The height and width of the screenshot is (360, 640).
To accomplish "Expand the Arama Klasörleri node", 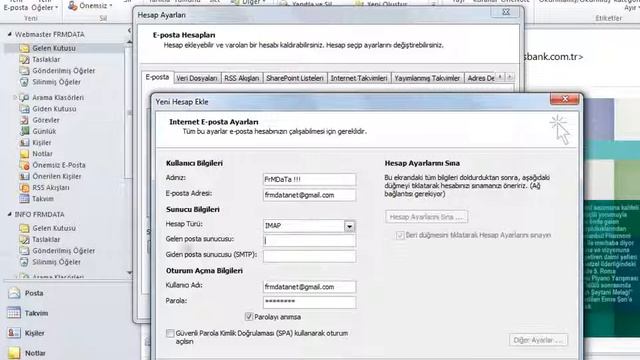I will pos(15,98).
